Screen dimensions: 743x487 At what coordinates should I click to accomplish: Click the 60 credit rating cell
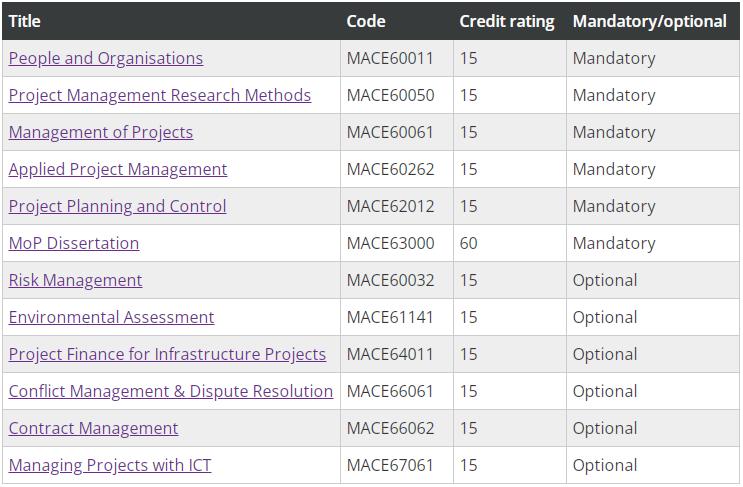(468, 243)
